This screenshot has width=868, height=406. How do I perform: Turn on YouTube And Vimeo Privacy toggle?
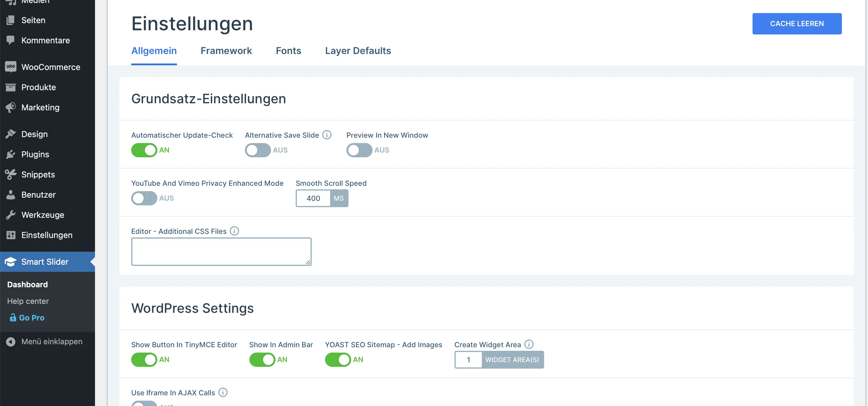pyautogui.click(x=144, y=198)
